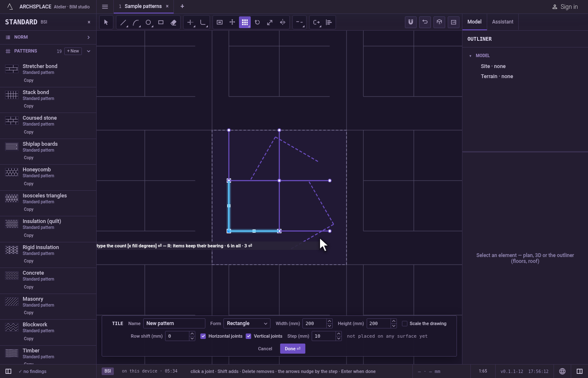Screen dimensions: 588x378
Task: Click the magnet snap icon
Action: pyautogui.click(x=411, y=22)
